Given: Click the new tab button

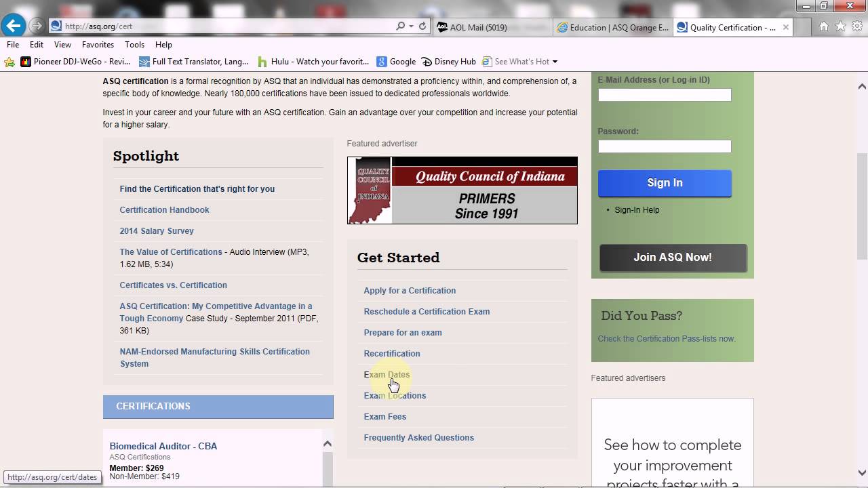Looking at the screenshot, I should tap(803, 27).
